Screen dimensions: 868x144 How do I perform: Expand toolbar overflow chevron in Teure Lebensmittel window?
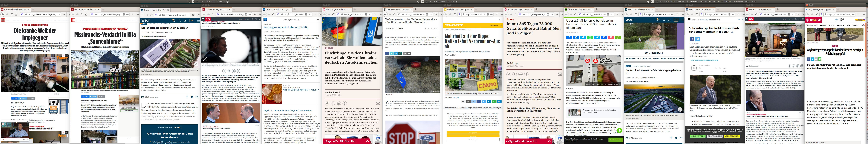(193, 15)
